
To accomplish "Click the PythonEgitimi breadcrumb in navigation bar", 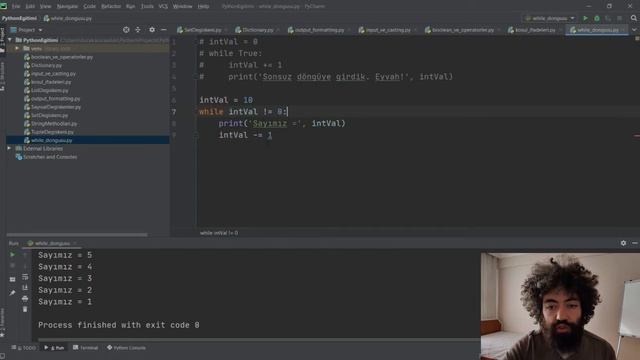I will coord(19,18).
